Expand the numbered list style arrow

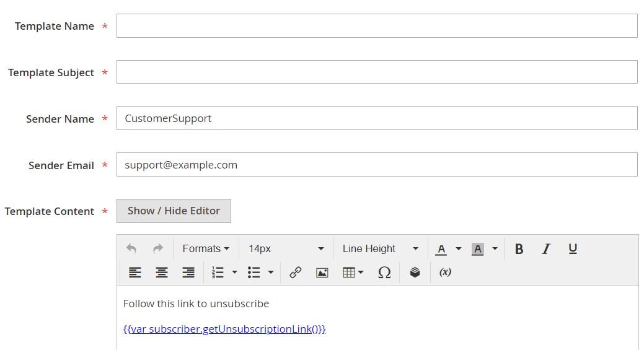tap(235, 273)
